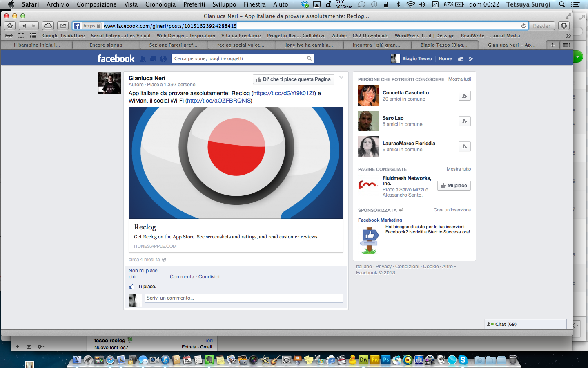Click 'Crea un'inserzione' link
The width and height of the screenshot is (588, 368).
452,210
